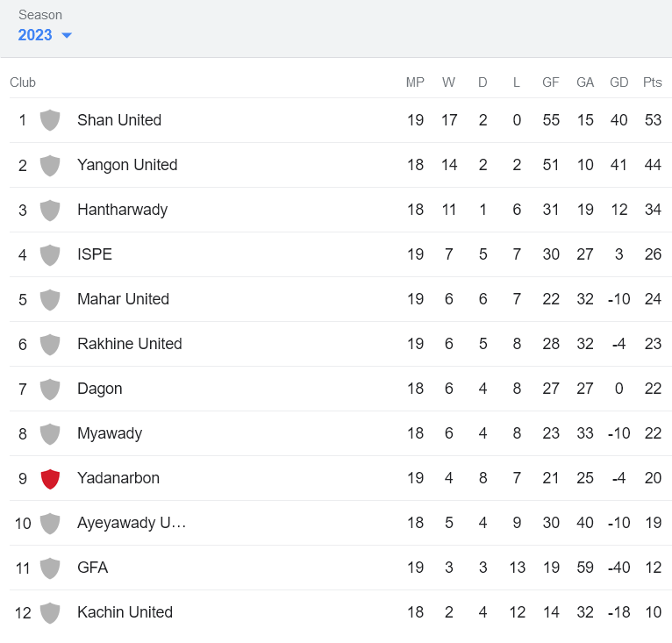Screen dimensions: 672x643
Task: Click the Pts column header
Action: 652,82
